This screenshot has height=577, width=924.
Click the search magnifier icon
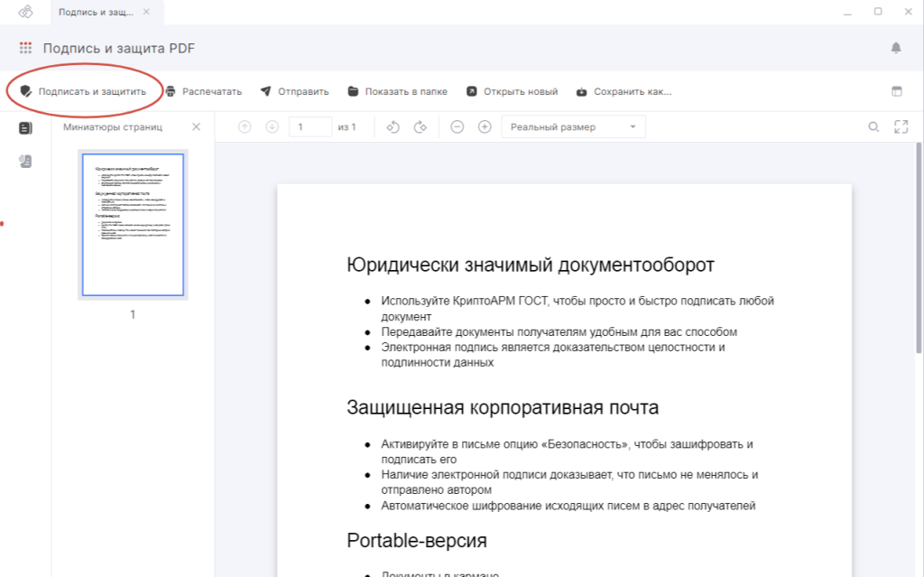[873, 126]
